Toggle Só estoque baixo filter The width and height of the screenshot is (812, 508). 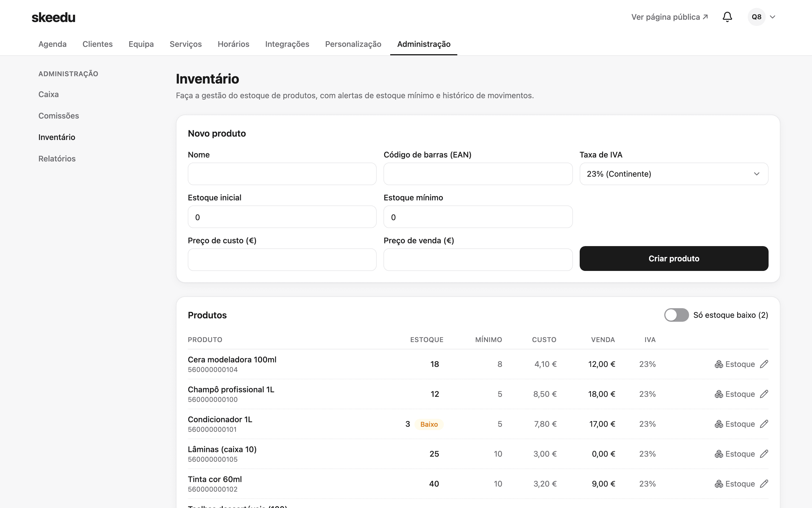(676, 315)
